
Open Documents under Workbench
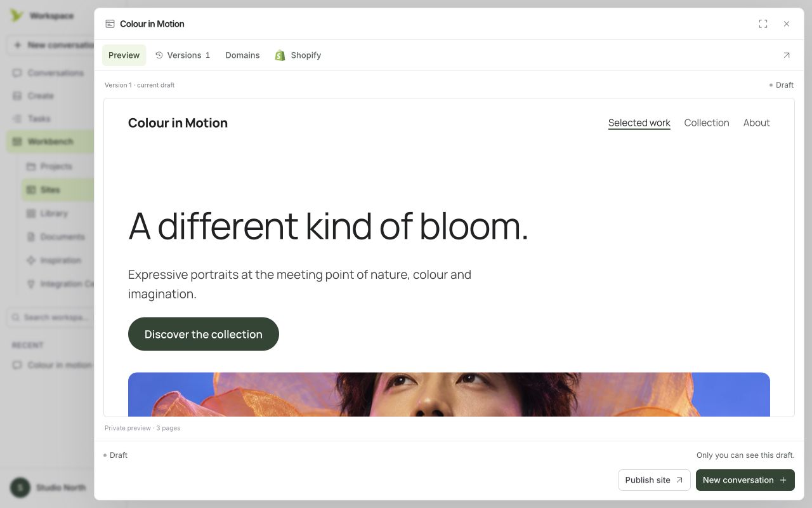click(x=56, y=237)
